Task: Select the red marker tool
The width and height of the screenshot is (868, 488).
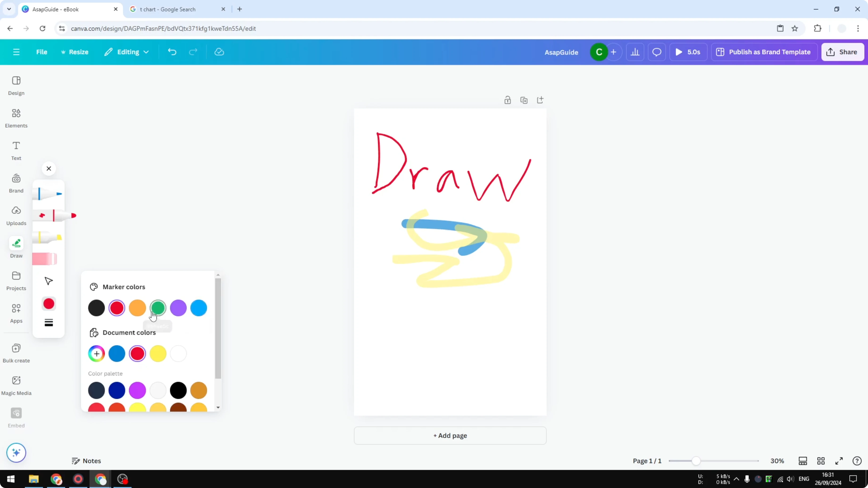Action: (x=54, y=215)
